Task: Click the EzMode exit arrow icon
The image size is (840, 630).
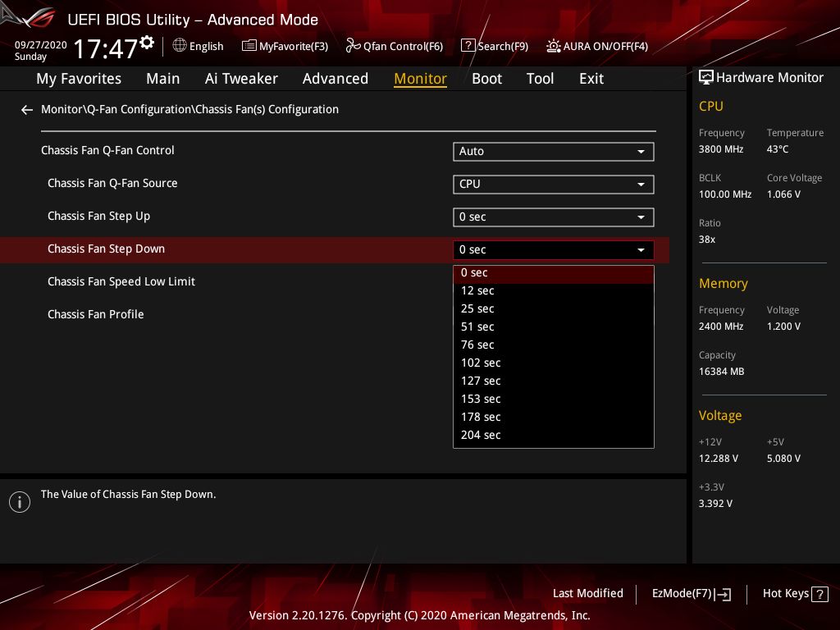Action: point(723,594)
